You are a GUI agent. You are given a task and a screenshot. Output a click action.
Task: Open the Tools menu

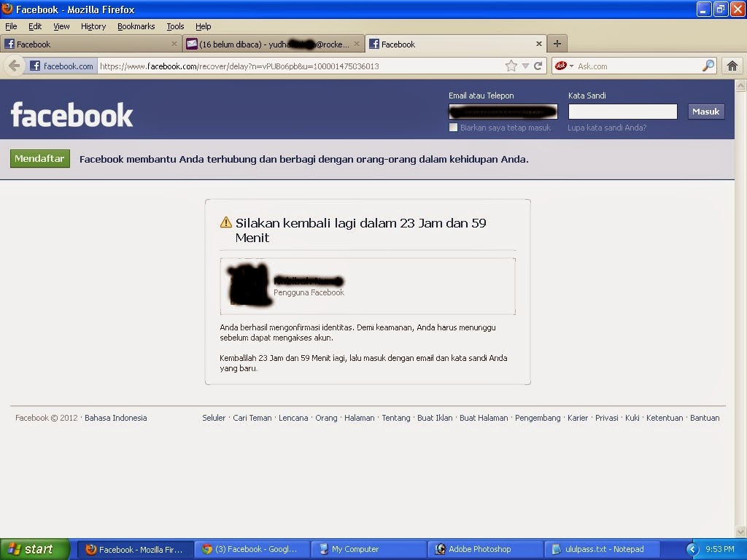pos(175,26)
